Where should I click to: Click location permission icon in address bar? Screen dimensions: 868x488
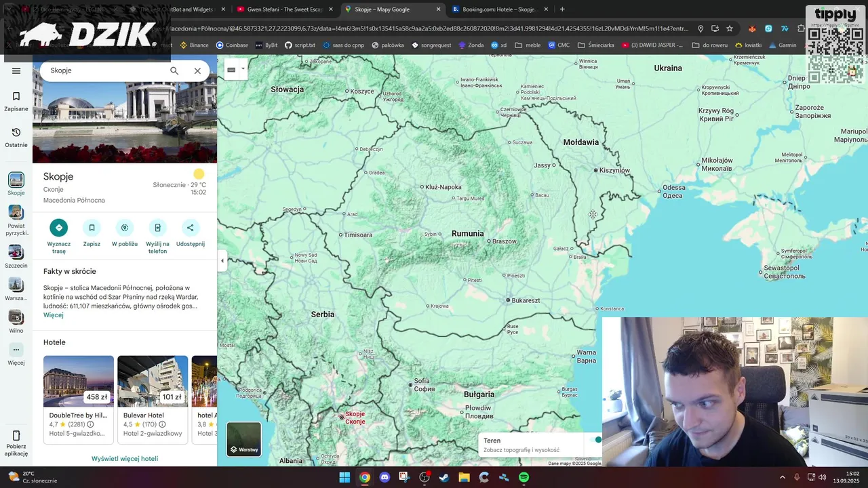point(701,28)
